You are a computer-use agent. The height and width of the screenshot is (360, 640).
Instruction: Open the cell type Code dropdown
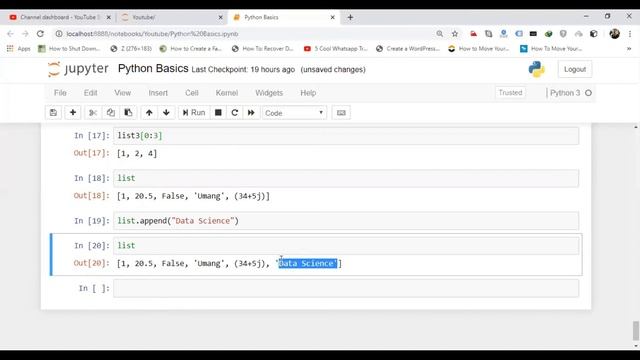[x=294, y=113]
